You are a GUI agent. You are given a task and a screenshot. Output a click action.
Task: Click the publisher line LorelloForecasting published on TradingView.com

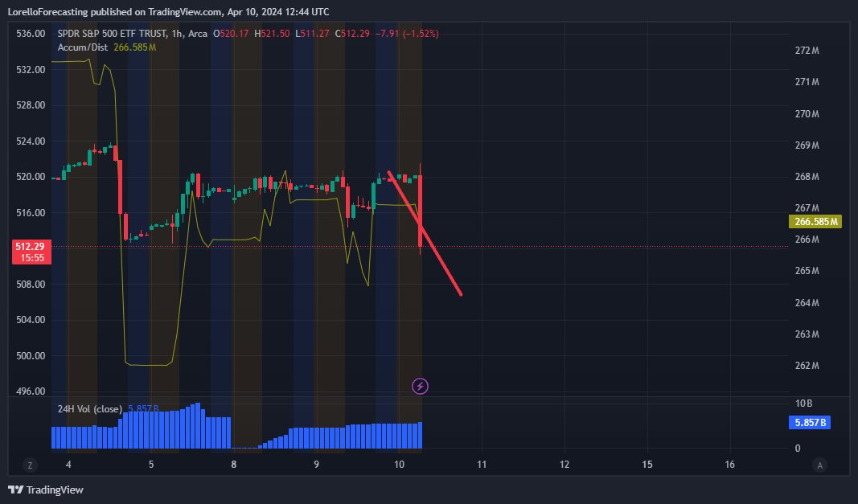coord(169,11)
